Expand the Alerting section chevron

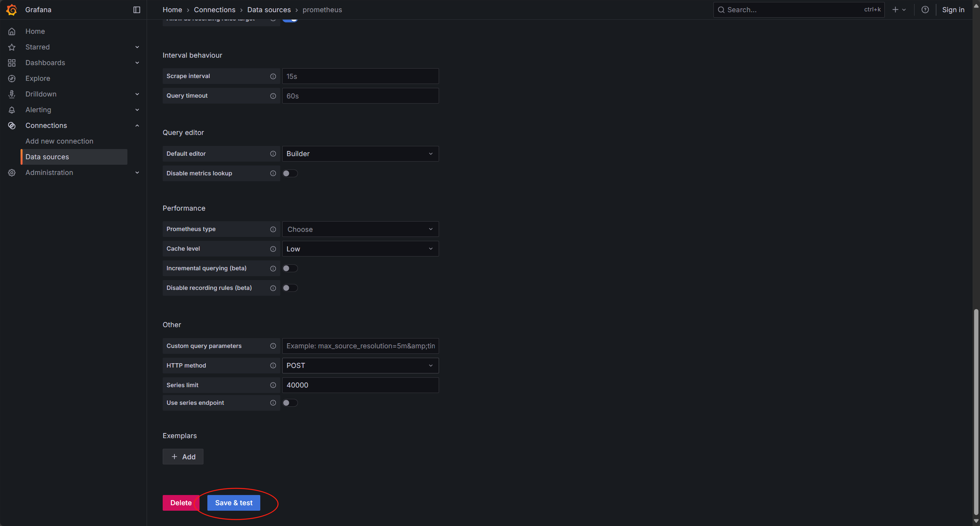point(137,110)
